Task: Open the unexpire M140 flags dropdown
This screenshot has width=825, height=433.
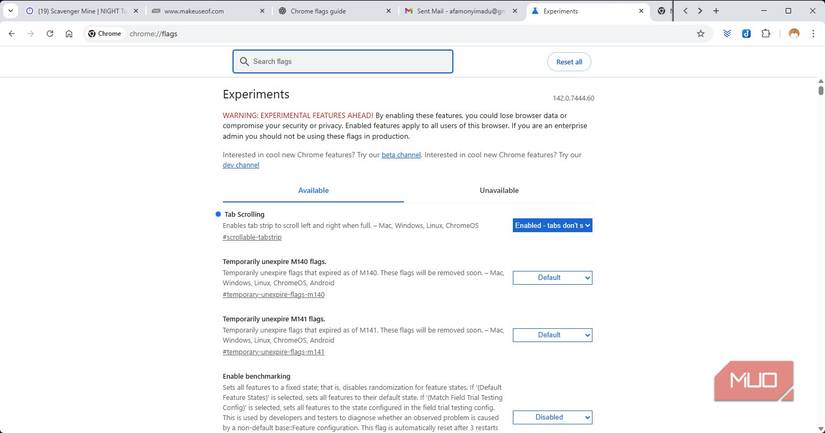Action: pyautogui.click(x=552, y=278)
